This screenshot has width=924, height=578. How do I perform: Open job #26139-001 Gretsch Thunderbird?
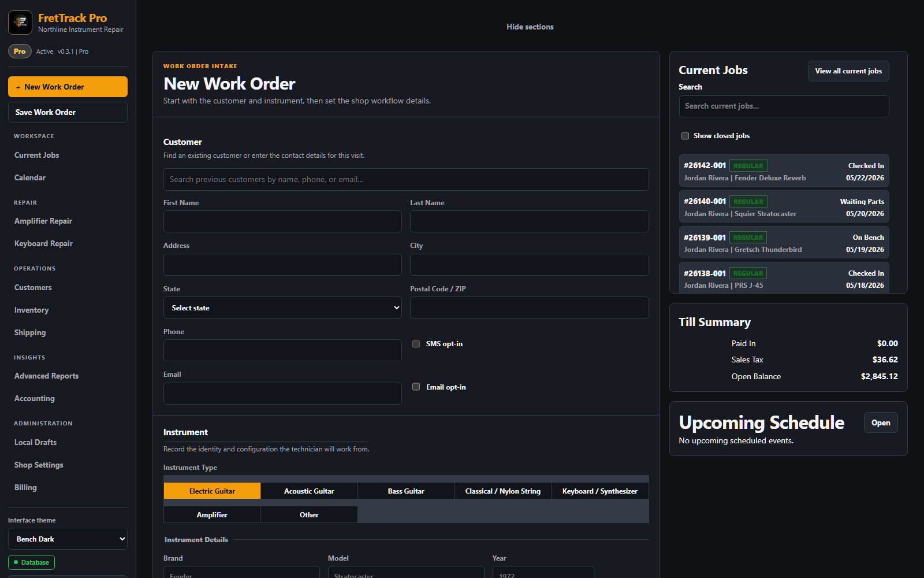[x=784, y=243]
